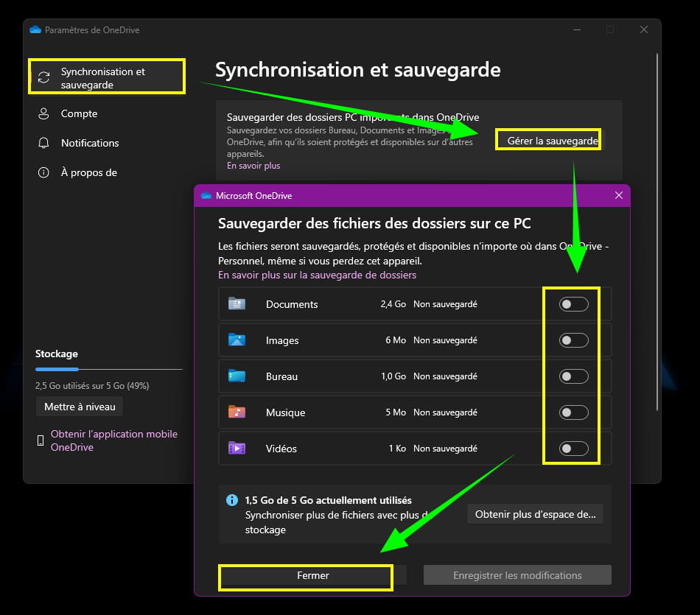Click '1 Ko' Vidéos size text
The width and height of the screenshot is (700, 615).
tap(397, 449)
